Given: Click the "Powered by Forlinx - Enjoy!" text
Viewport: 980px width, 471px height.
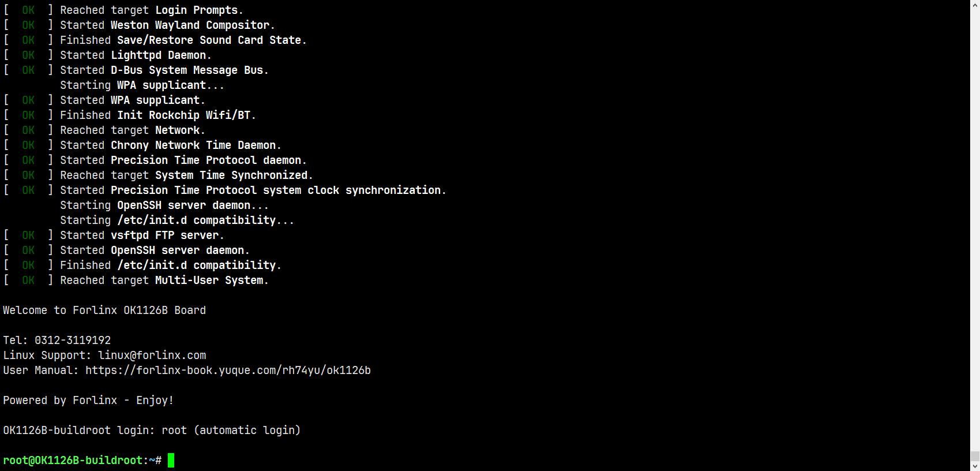Looking at the screenshot, I should click(x=88, y=401).
